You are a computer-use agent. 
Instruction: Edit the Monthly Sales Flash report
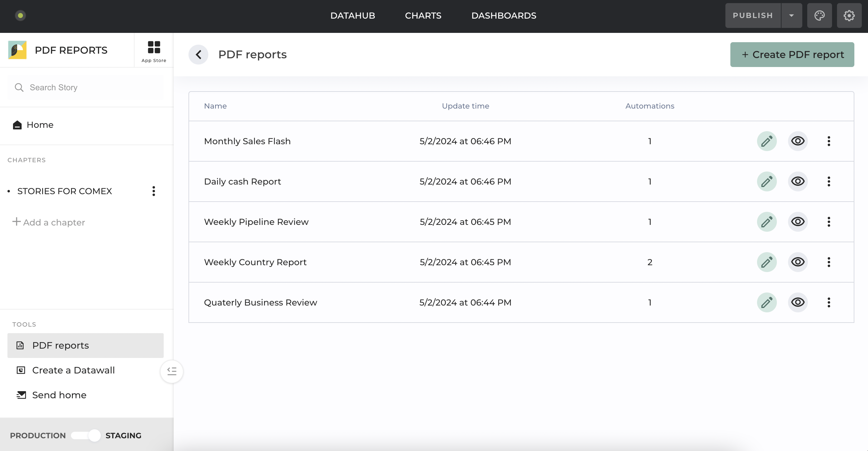(767, 141)
